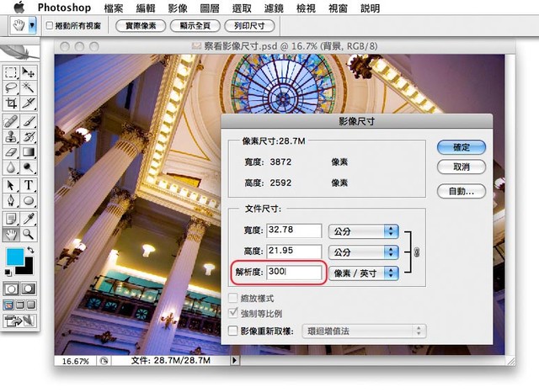
Task: Switch to Standard Screen mode
Action: pos(8,305)
